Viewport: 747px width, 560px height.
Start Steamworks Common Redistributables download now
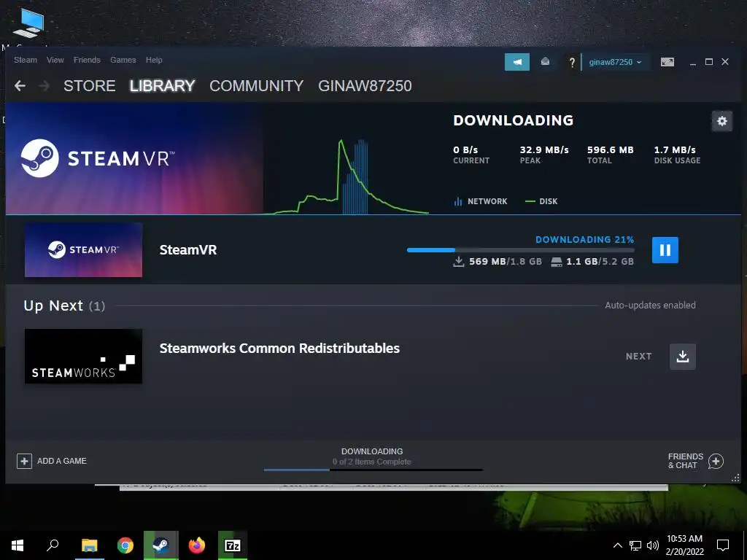683,357
